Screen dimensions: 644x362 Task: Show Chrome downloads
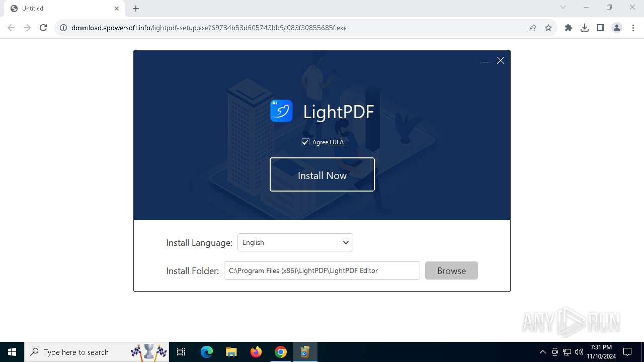pyautogui.click(x=585, y=28)
